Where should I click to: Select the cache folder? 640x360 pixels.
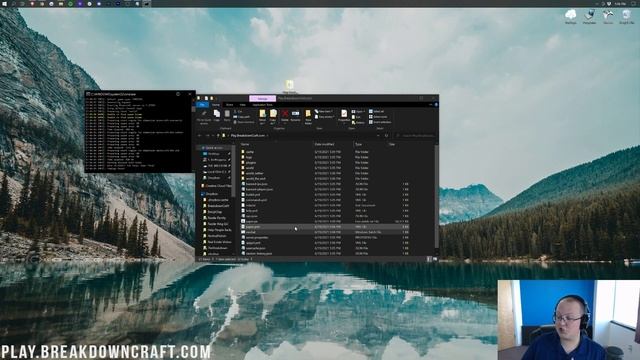[x=250, y=152]
